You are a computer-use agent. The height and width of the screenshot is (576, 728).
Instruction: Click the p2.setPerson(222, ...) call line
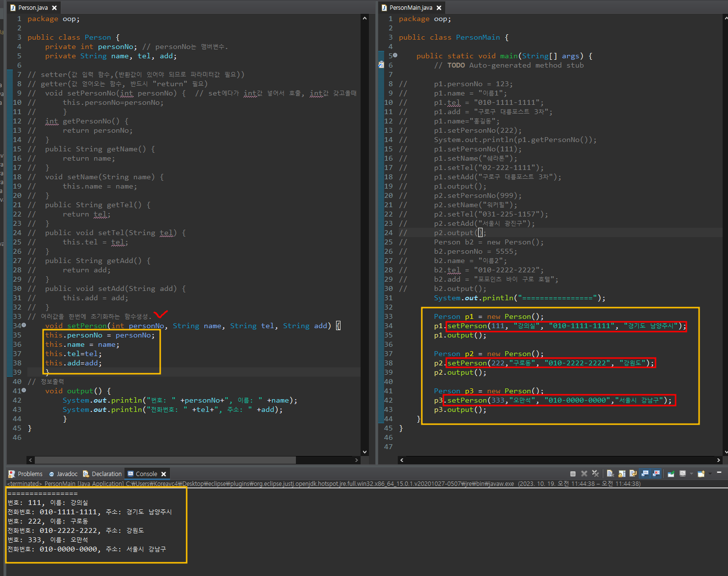point(544,363)
